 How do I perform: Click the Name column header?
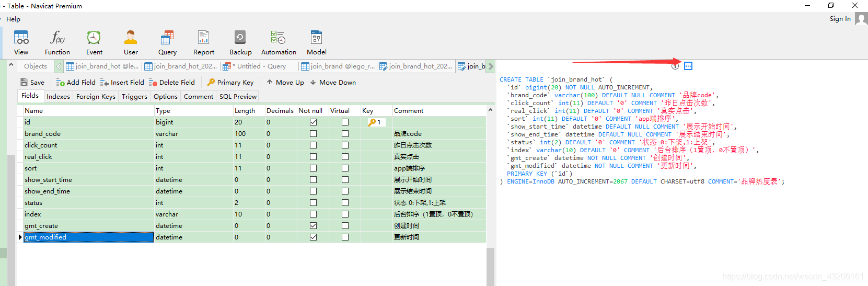click(x=88, y=111)
